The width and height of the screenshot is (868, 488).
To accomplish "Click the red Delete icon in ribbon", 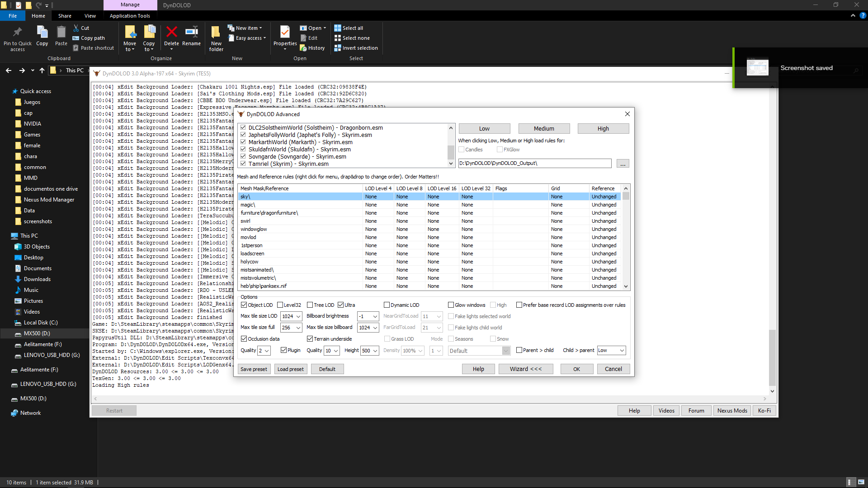I will [x=171, y=32].
